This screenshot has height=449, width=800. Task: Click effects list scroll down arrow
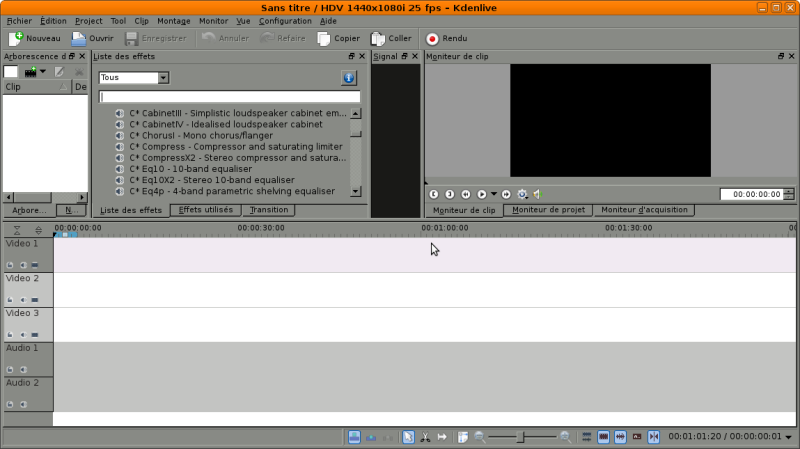[356, 191]
